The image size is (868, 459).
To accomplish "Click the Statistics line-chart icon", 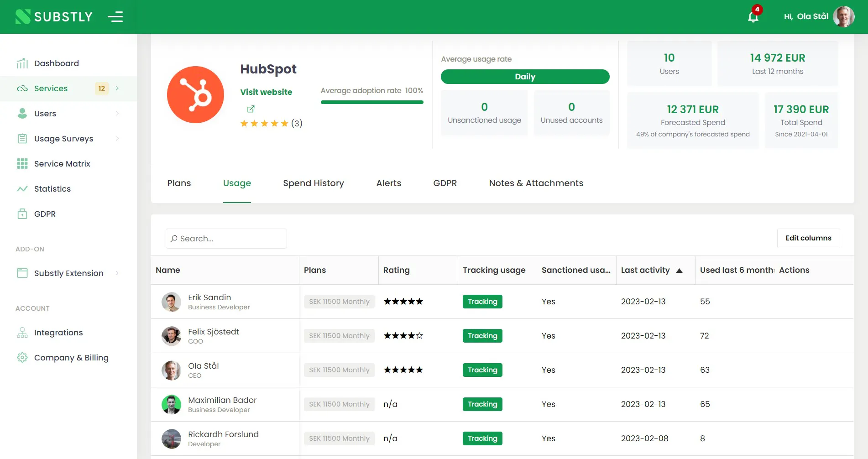I will [22, 189].
